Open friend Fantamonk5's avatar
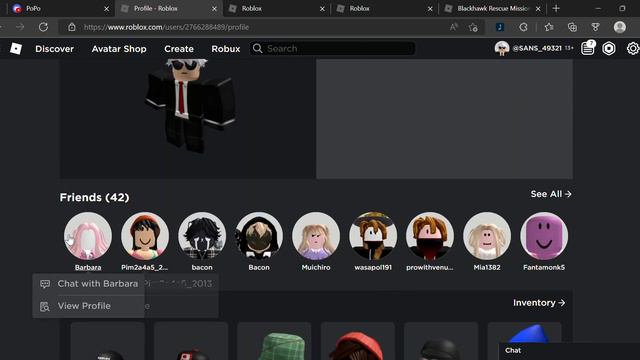 click(544, 236)
